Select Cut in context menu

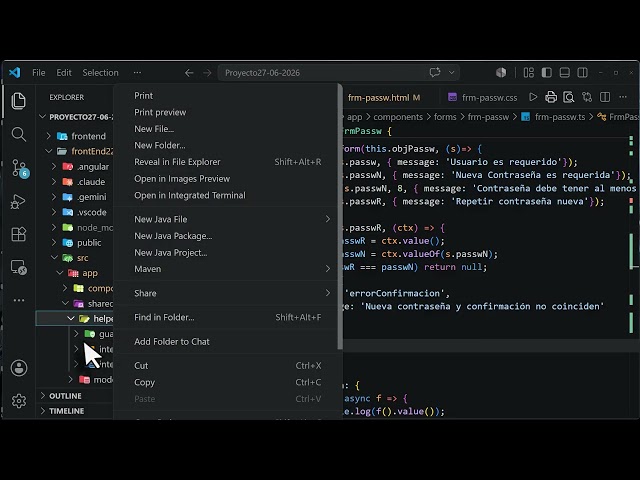tap(227, 366)
